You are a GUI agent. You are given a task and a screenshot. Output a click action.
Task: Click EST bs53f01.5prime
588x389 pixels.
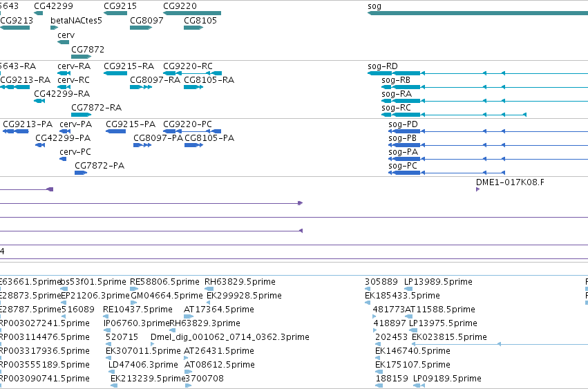pyautogui.click(x=93, y=282)
